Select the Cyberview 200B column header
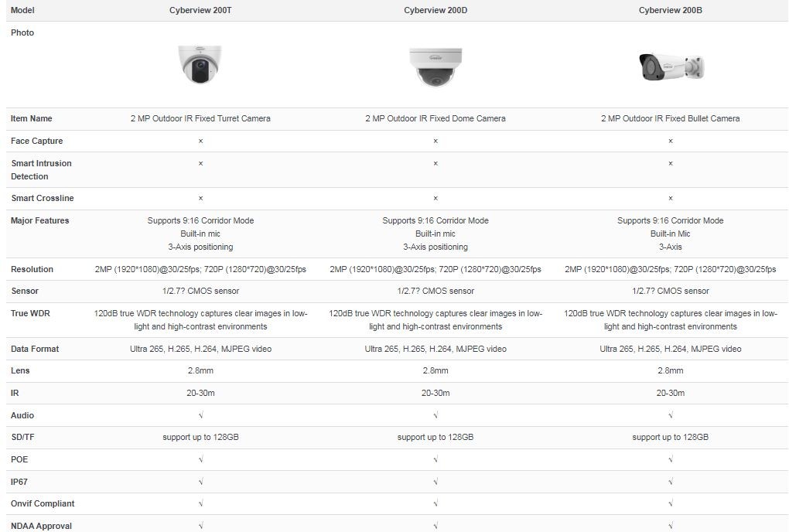This screenshot has width=789, height=532. point(671,11)
